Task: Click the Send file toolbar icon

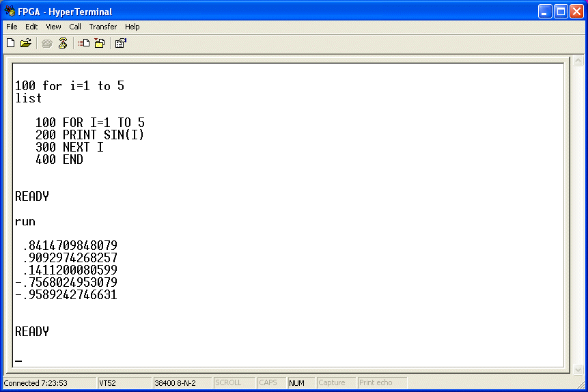Action: [83, 43]
